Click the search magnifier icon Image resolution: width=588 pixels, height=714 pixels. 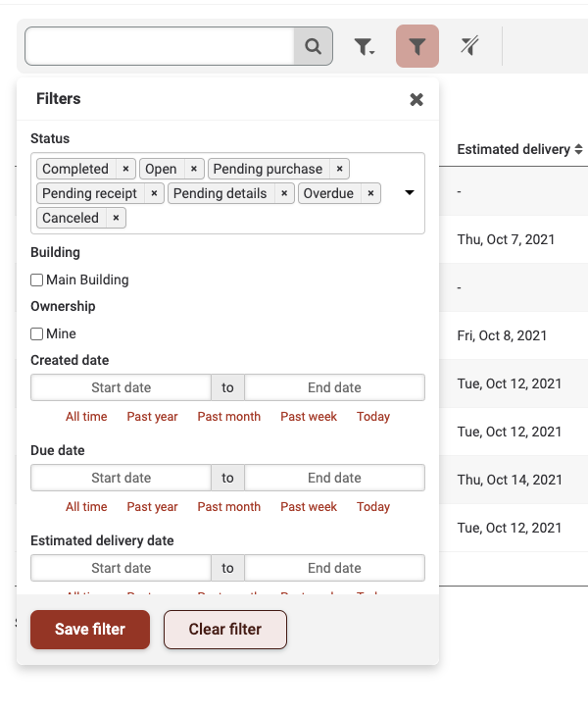pos(314,46)
